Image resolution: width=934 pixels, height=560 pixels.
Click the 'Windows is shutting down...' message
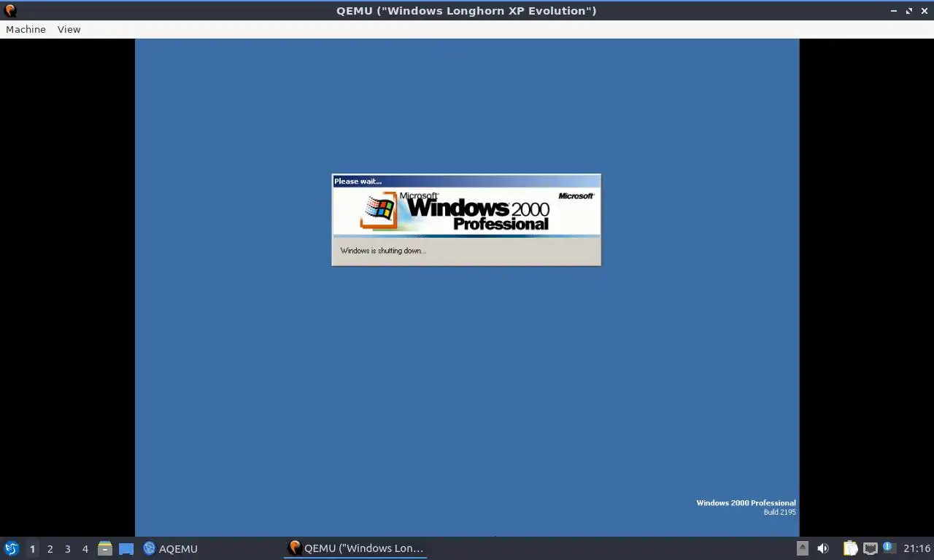point(383,251)
